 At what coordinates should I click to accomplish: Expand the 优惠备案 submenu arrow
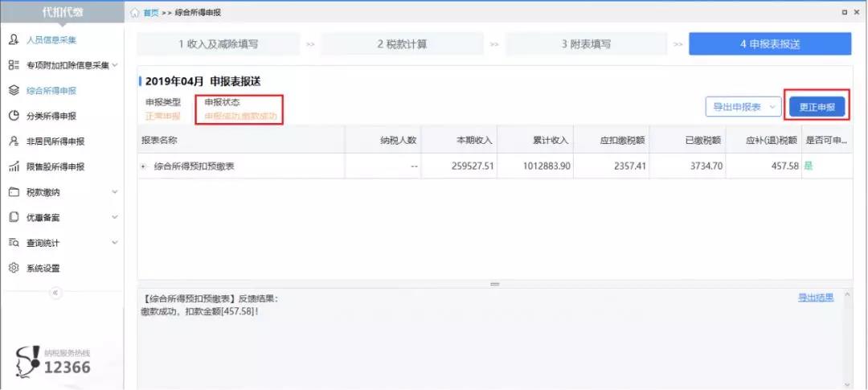(x=114, y=218)
